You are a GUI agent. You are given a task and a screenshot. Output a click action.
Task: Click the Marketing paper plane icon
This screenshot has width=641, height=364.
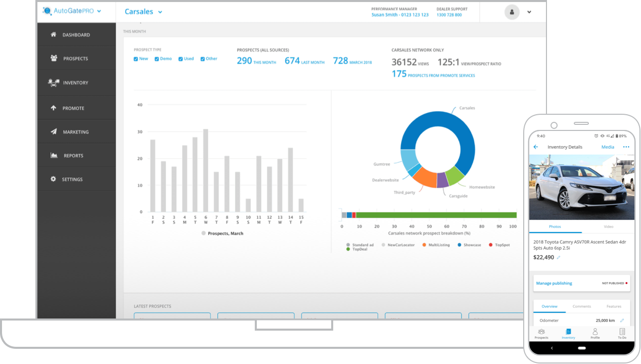point(54,131)
